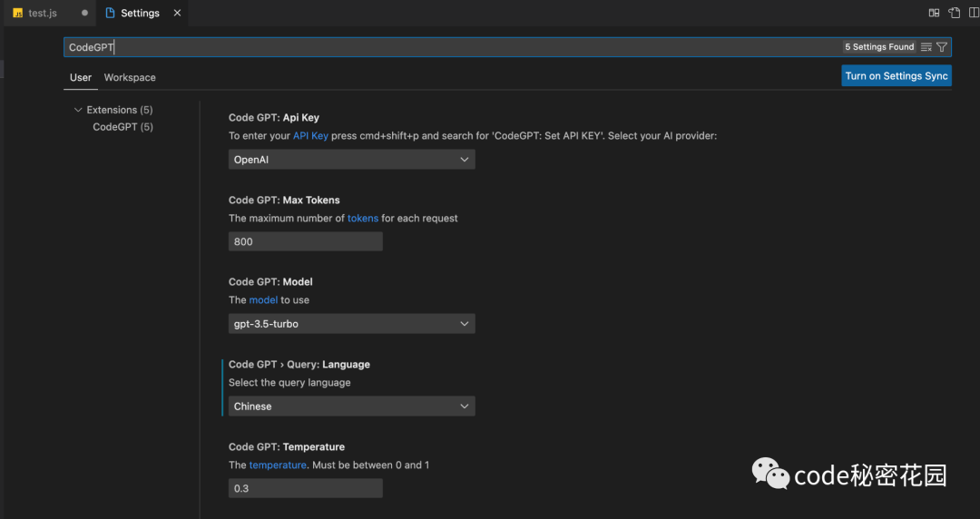
Task: Click Select the query language description
Action: click(289, 383)
